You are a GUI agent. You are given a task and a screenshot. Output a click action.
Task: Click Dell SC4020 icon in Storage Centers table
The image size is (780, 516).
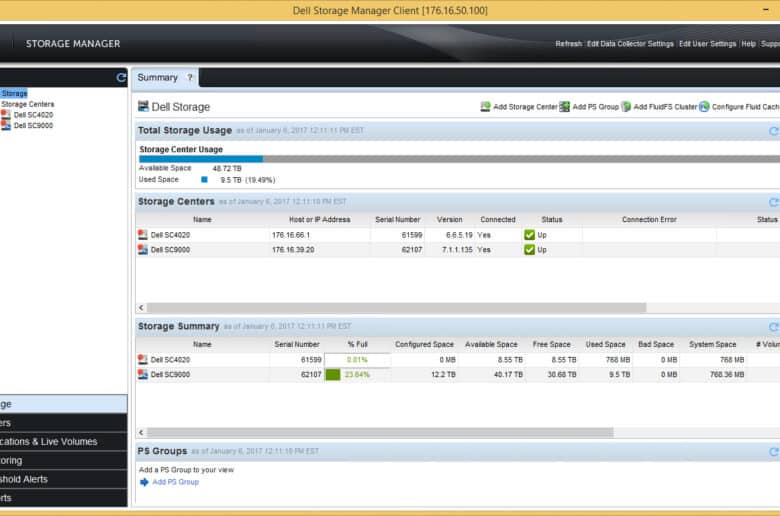coord(143,234)
